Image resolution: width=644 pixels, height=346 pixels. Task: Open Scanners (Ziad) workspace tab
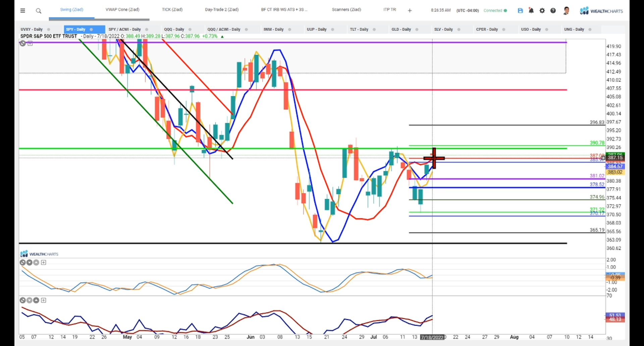[x=346, y=10]
